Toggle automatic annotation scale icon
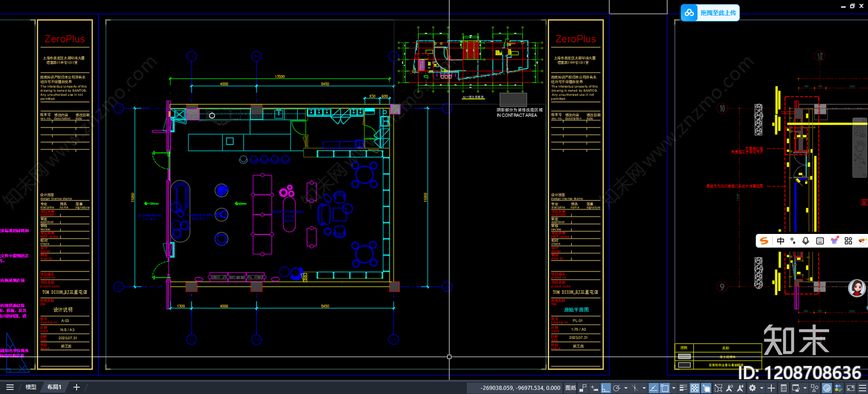Image resolution: width=868 pixels, height=394 pixels. coord(741,388)
